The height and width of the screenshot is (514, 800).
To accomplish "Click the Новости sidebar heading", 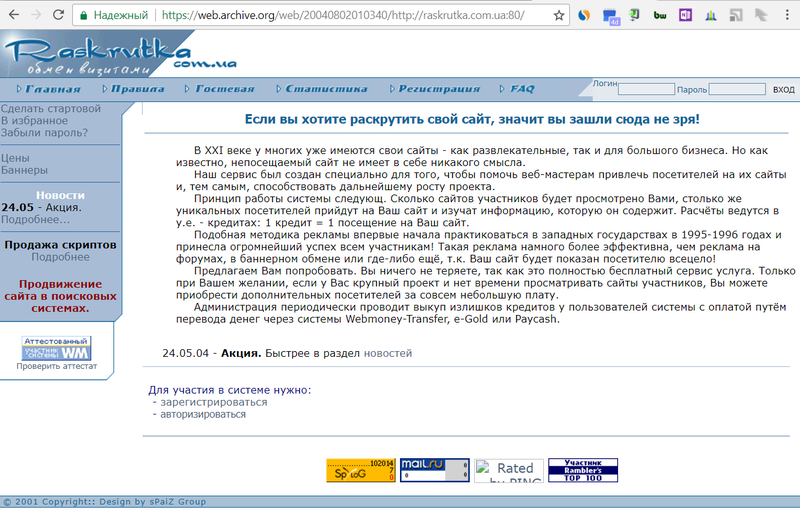I will (60, 195).
